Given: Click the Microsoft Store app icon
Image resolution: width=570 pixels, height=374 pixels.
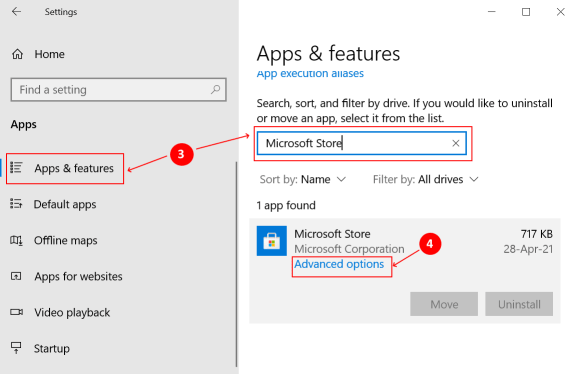Looking at the screenshot, I should coord(272,241).
